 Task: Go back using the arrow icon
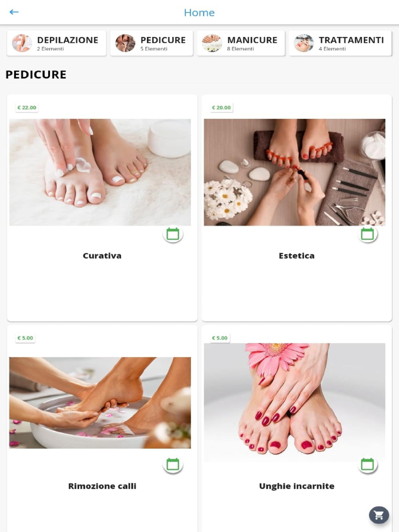[x=14, y=12]
